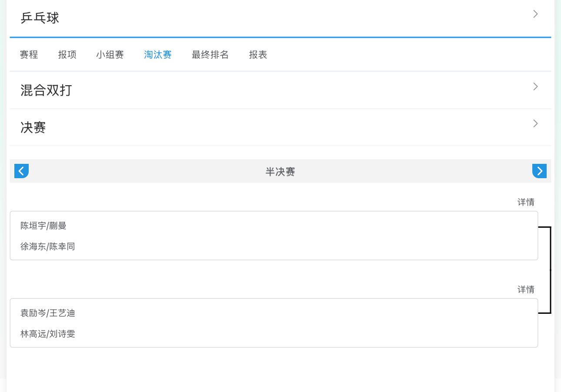Open 详情 for the second semifinal match
The width and height of the screenshot is (561, 392).
(526, 289)
